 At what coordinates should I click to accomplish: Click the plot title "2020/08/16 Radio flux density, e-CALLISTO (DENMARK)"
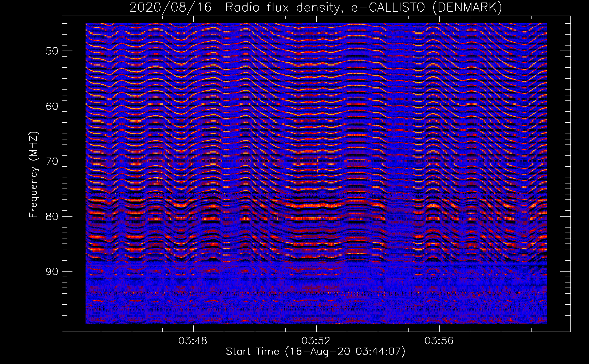tap(316, 7)
